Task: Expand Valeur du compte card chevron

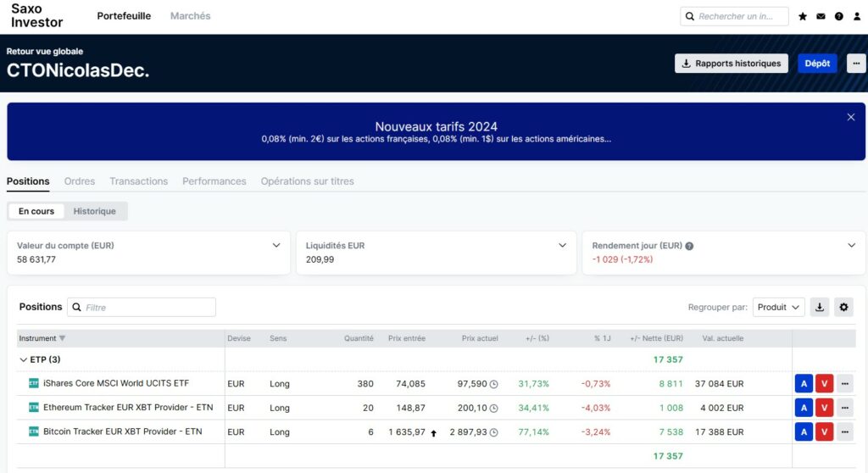Action: (x=276, y=245)
